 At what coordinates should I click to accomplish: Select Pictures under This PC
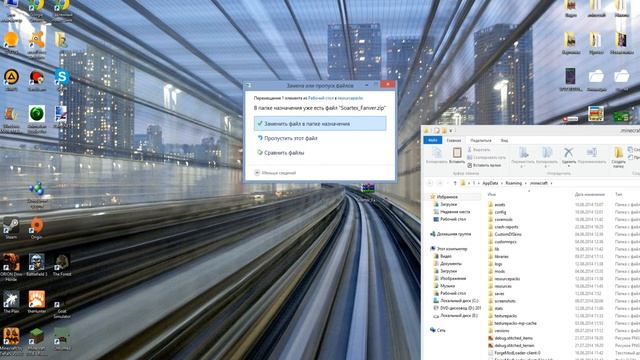point(453,278)
